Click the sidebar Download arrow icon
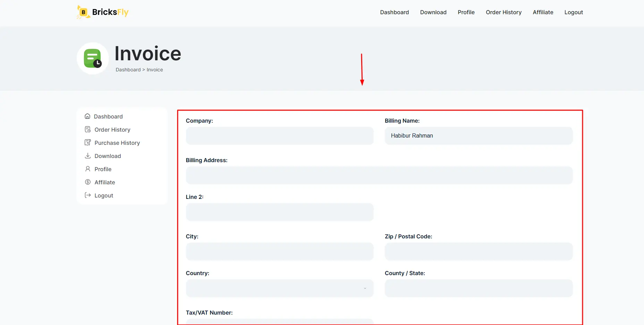The height and width of the screenshot is (325, 644). click(88, 156)
